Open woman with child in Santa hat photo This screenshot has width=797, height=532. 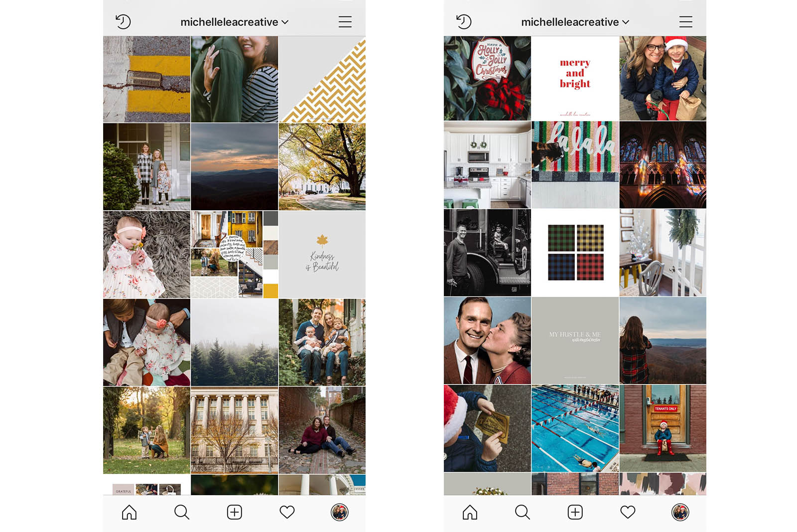[x=663, y=78]
